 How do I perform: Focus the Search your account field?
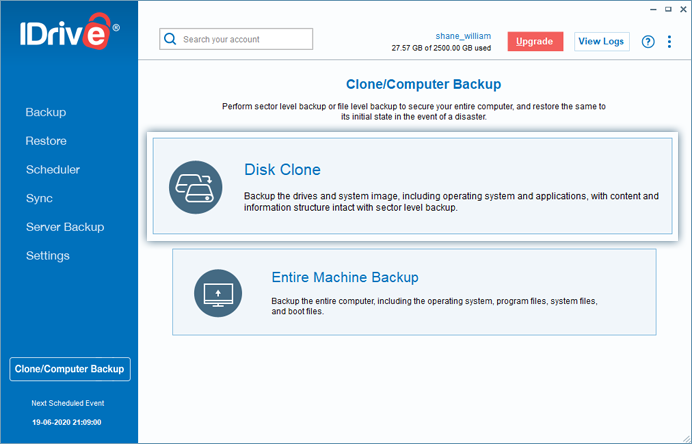[236, 39]
